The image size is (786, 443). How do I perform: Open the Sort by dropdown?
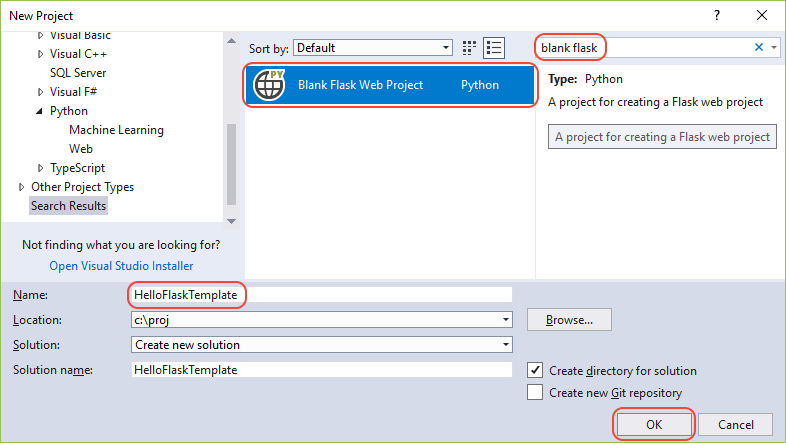point(446,48)
